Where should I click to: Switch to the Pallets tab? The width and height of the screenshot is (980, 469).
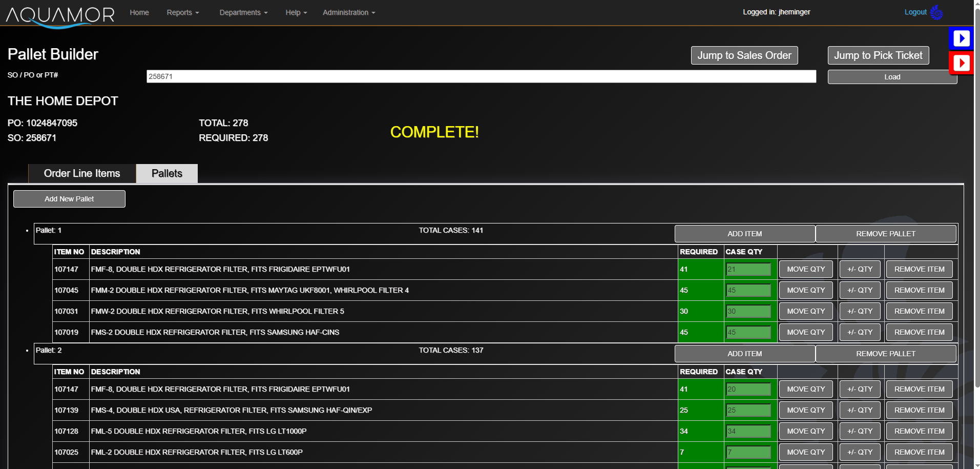coord(166,173)
